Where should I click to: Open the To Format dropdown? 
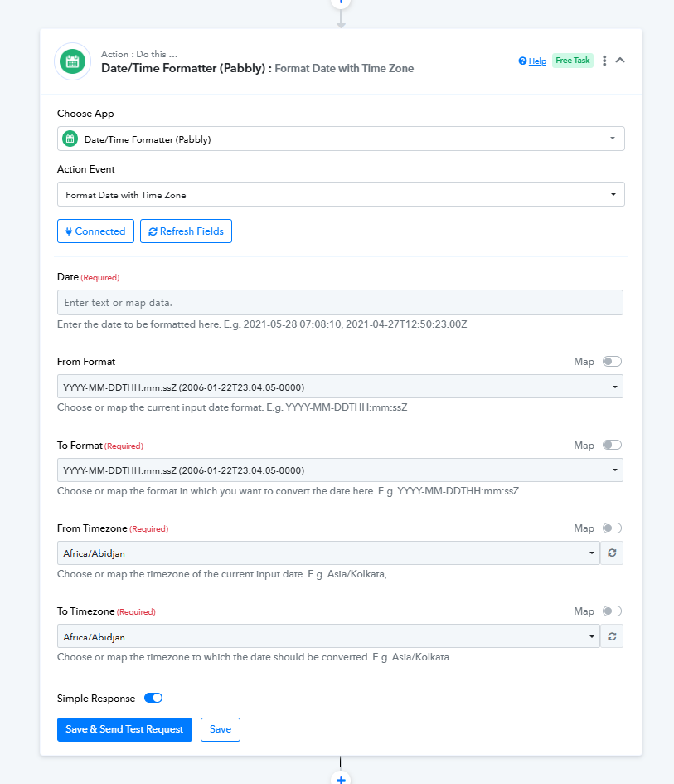(340, 470)
